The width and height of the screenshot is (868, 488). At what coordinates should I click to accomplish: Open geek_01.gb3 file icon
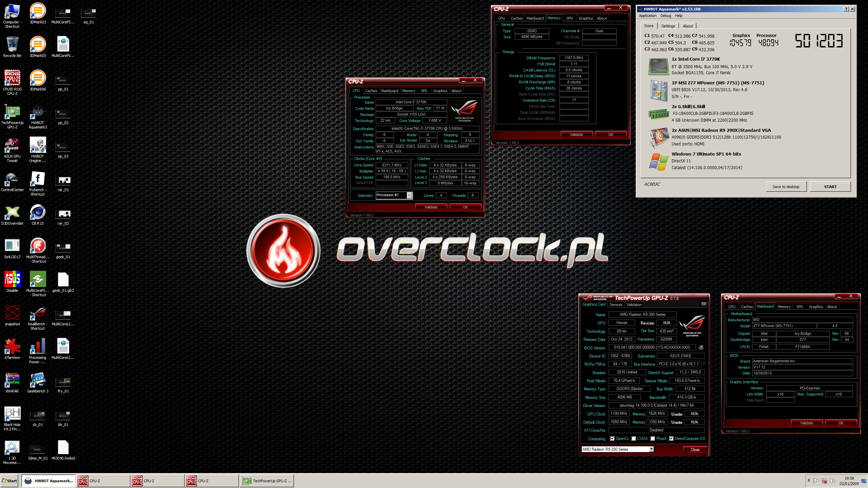pos(63,282)
